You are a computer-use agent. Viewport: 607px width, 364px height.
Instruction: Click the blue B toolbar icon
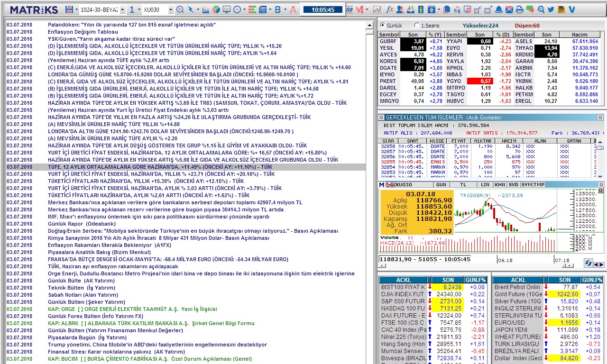(277, 9)
